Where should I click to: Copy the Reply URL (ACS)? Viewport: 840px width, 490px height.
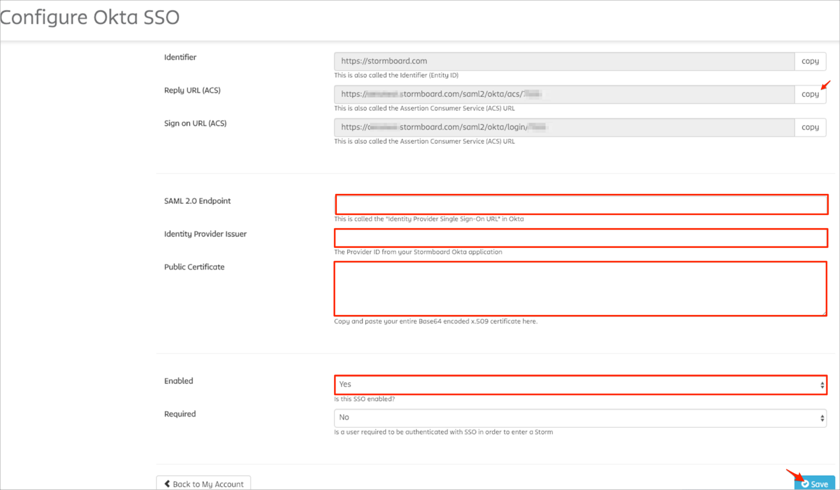pyautogui.click(x=810, y=94)
